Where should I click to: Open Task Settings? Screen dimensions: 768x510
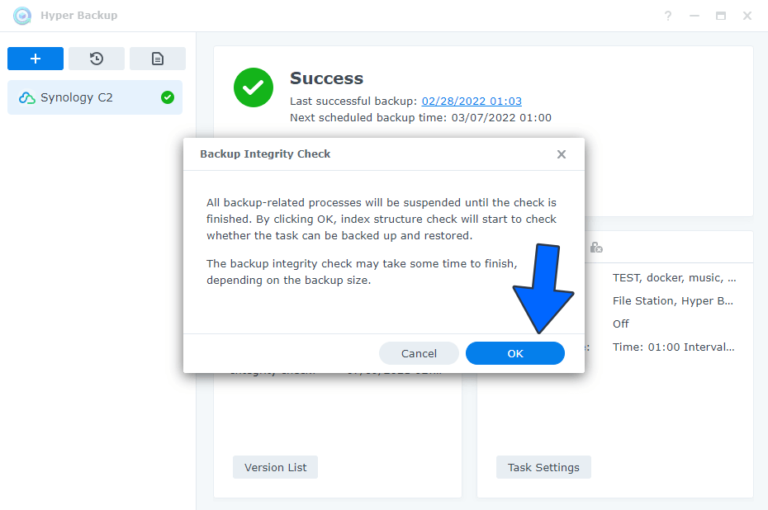pyautogui.click(x=544, y=467)
